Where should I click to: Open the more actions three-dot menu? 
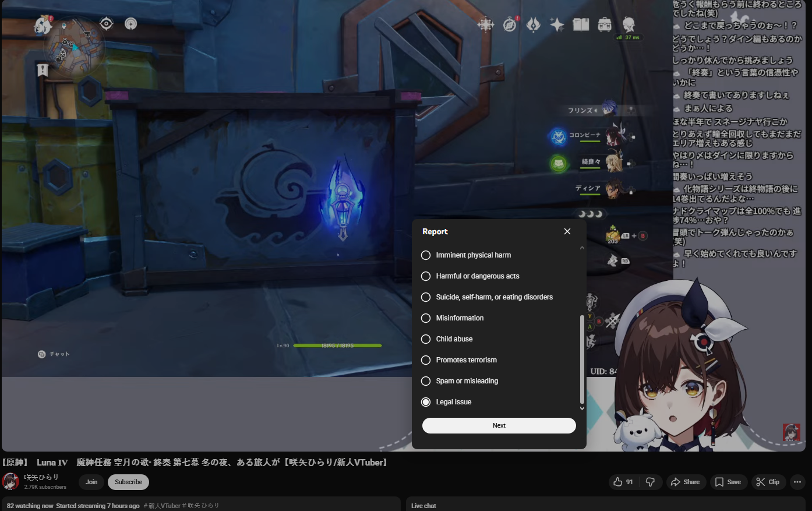[x=797, y=482]
